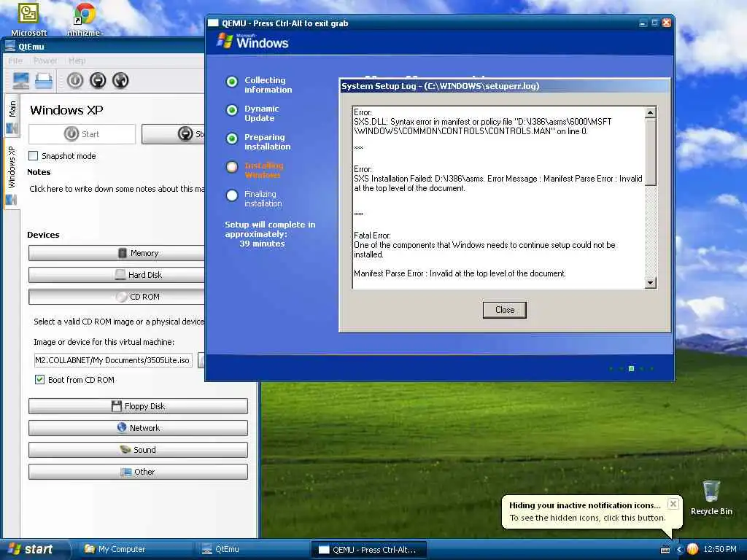The height and width of the screenshot is (560, 747).
Task: Open the Chrome desktop shortcut
Action: [x=85, y=19]
